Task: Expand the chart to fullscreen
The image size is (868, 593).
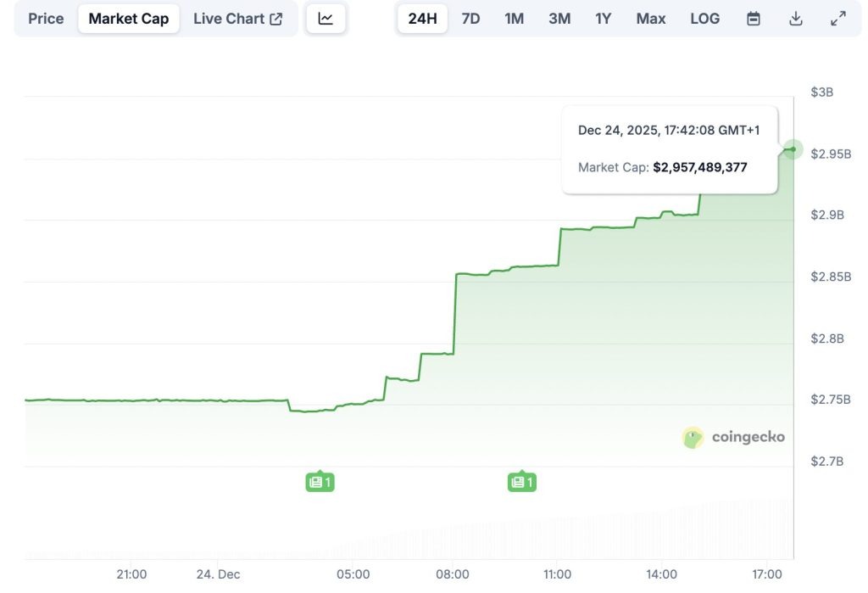Action: click(x=838, y=18)
